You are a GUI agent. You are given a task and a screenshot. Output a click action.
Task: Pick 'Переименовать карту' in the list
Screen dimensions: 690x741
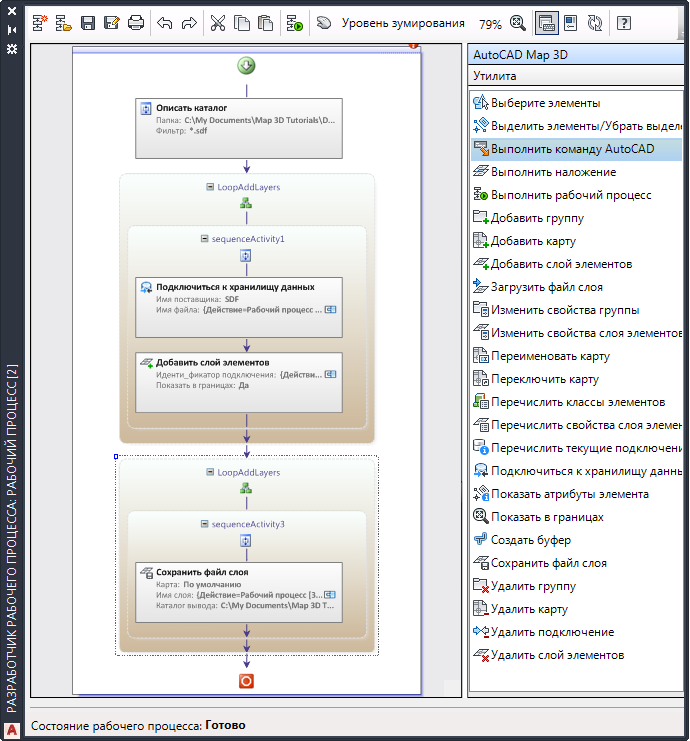pyautogui.click(x=577, y=356)
